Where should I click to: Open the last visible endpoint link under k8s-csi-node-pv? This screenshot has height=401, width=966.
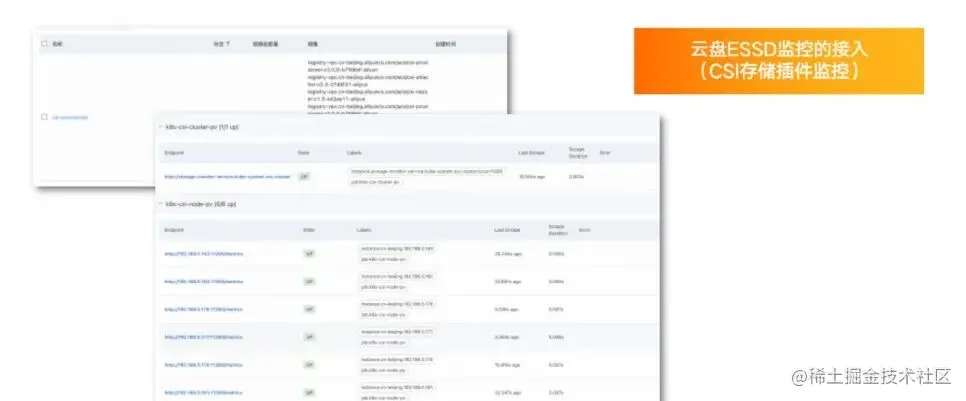[x=203, y=392]
